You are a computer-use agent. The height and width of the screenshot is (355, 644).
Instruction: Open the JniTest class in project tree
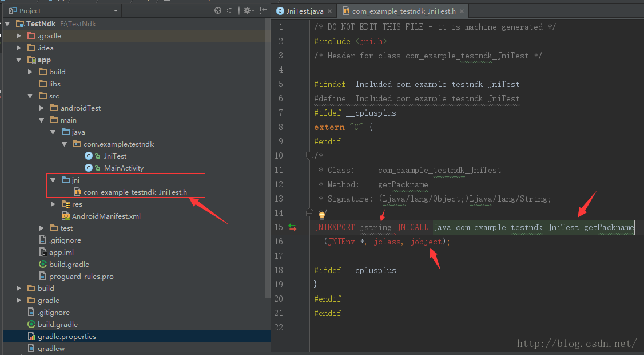115,156
